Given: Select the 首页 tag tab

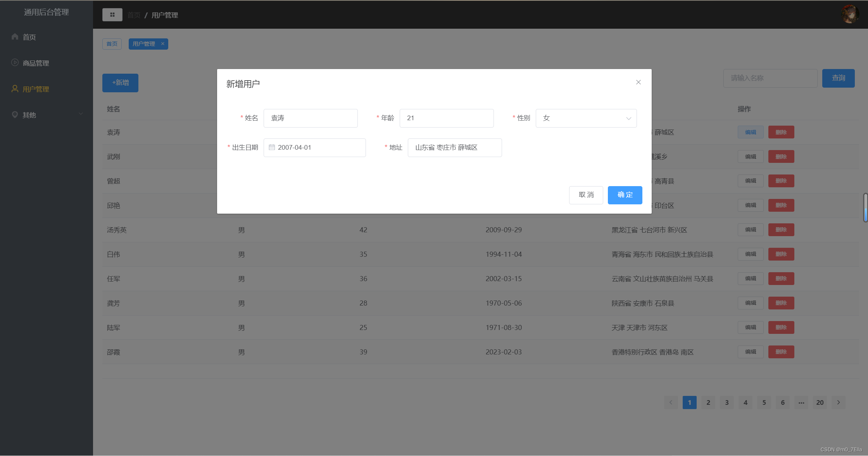Looking at the screenshot, I should click(x=112, y=44).
